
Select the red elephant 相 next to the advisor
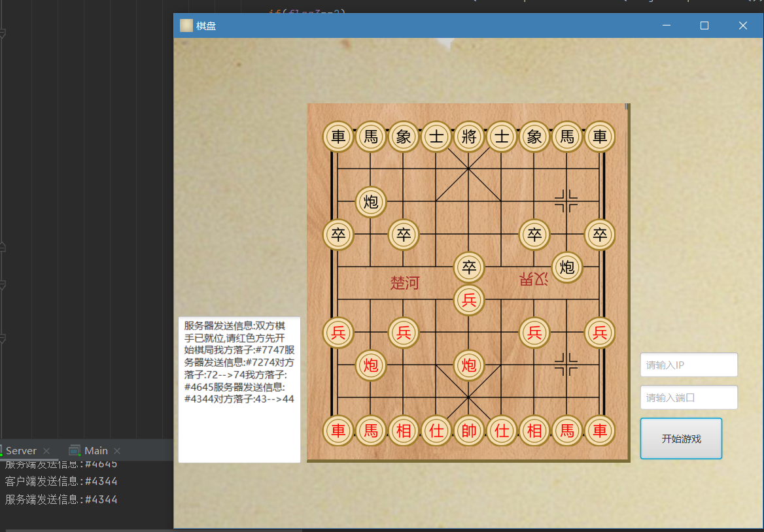click(404, 431)
